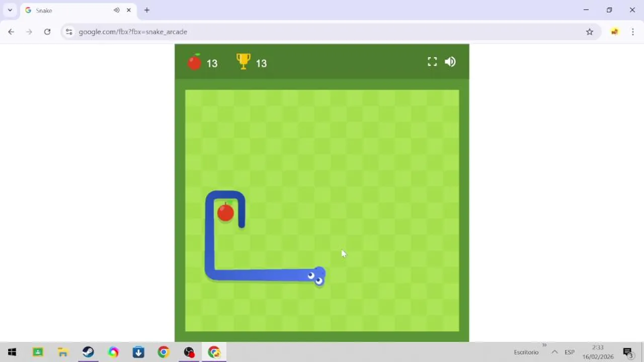
Task: Minimize the Chrome window
Action: tap(586, 10)
